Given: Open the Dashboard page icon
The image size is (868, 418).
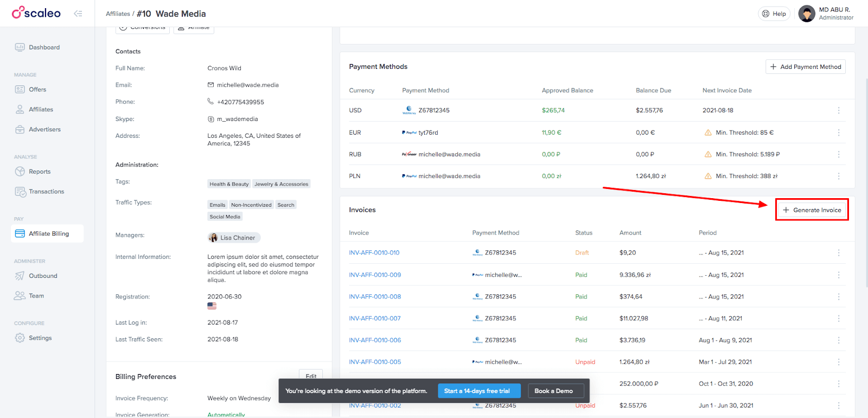Looking at the screenshot, I should pyautogui.click(x=20, y=47).
